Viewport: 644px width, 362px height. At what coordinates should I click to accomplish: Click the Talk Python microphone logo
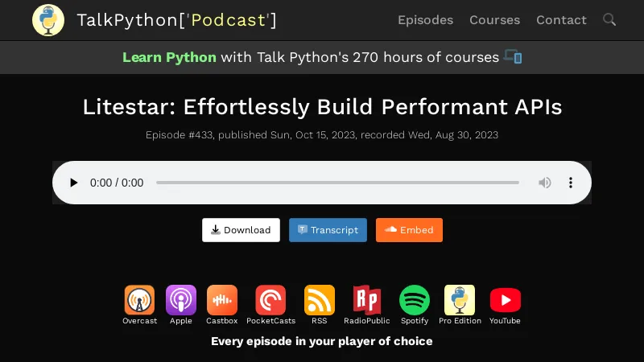[48, 20]
